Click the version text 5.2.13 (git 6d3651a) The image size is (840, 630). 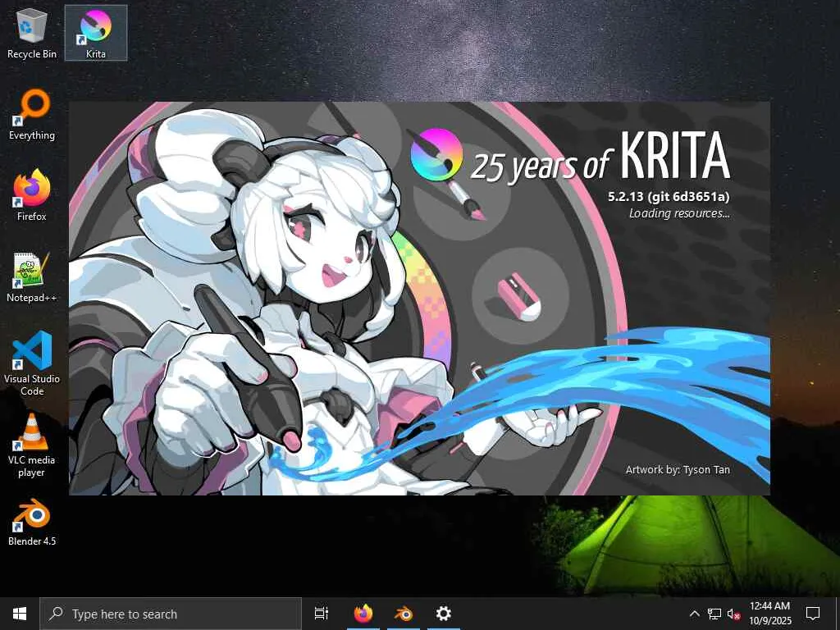tap(669, 197)
